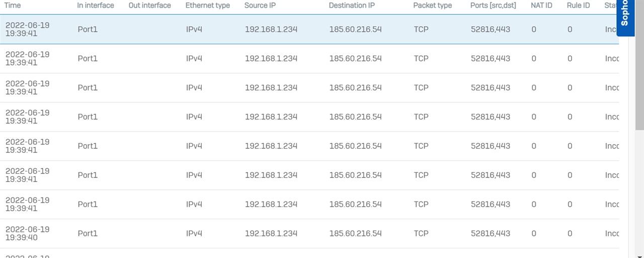Select the packet row timestamped 19:39:40
This screenshot has width=644, height=258.
(309, 233)
